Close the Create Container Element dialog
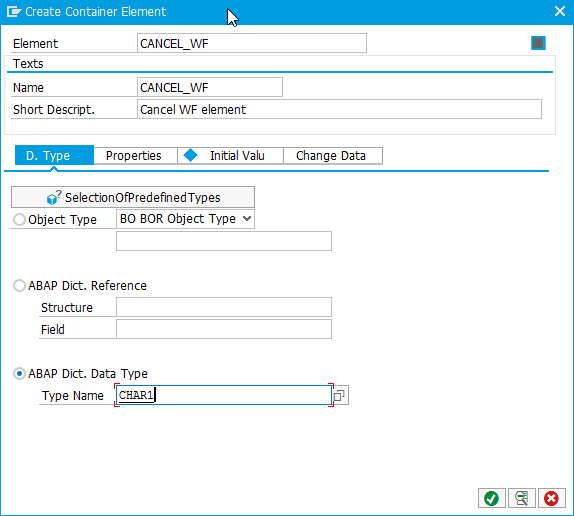Screen dimensions: 574x516 pyautogui.click(x=560, y=11)
